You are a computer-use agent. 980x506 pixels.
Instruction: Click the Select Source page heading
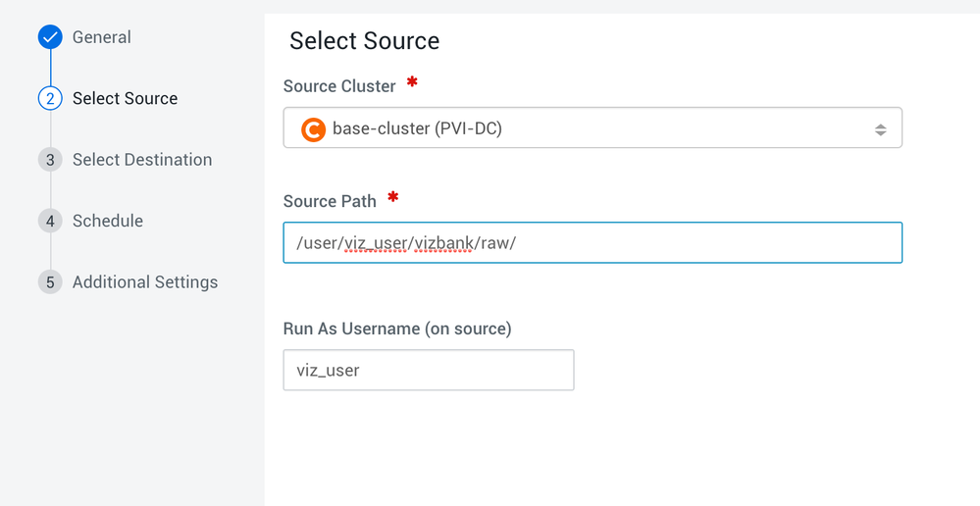364,41
